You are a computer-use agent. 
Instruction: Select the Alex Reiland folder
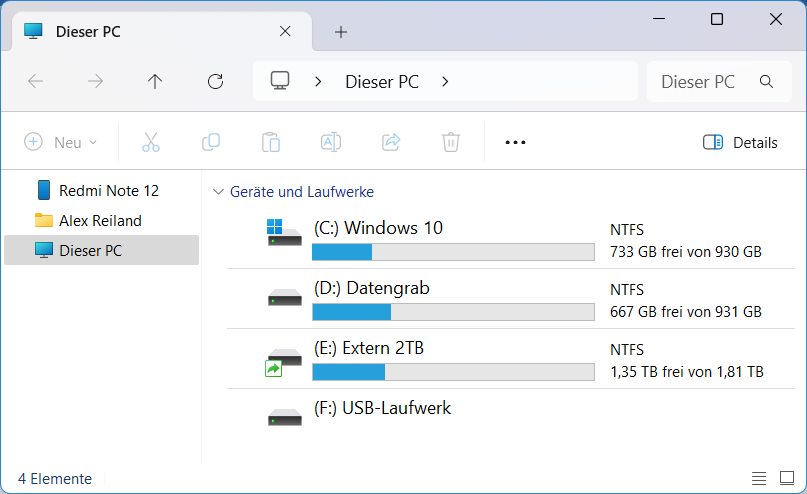100,220
